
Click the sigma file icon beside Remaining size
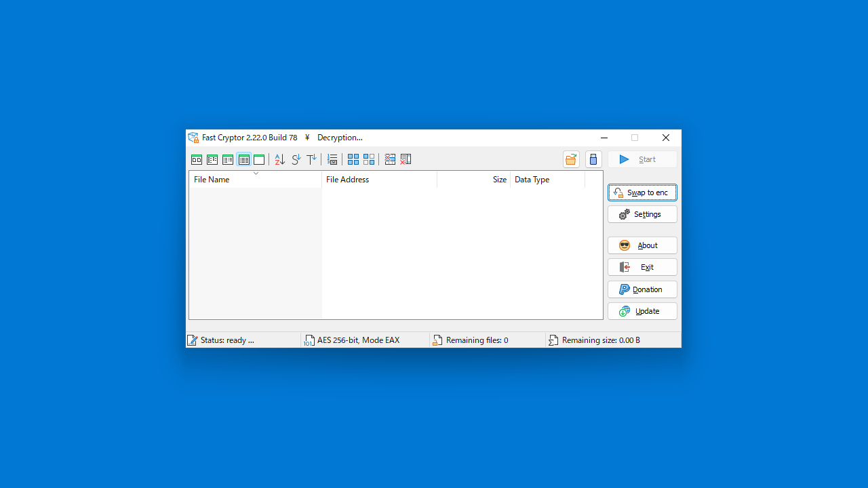(553, 340)
